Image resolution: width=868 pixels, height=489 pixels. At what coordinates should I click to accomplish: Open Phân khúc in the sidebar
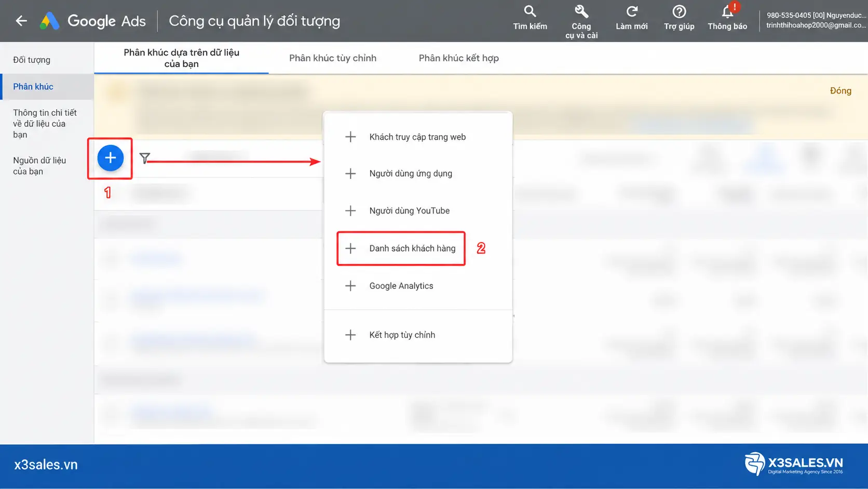click(47, 87)
